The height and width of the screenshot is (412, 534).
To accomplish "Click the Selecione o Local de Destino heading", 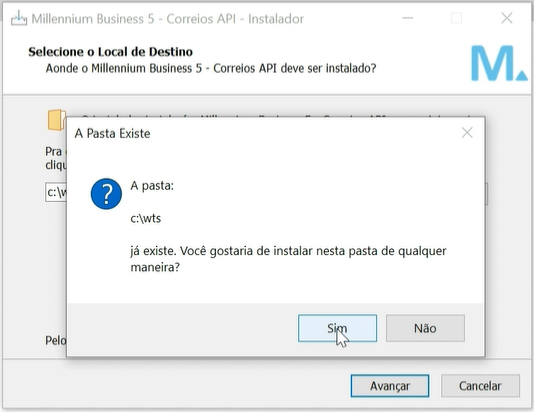I will coord(110,52).
